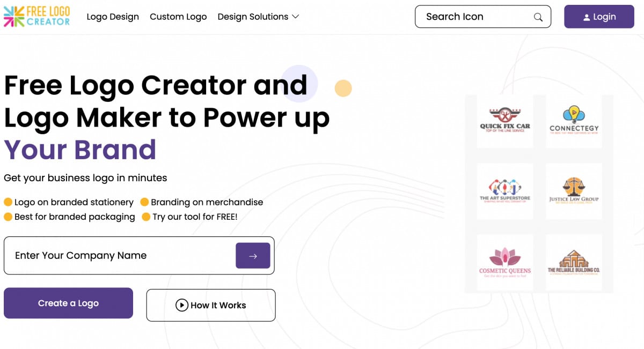
Task: Click the Design Solutions chevron arrow
Action: click(x=295, y=17)
